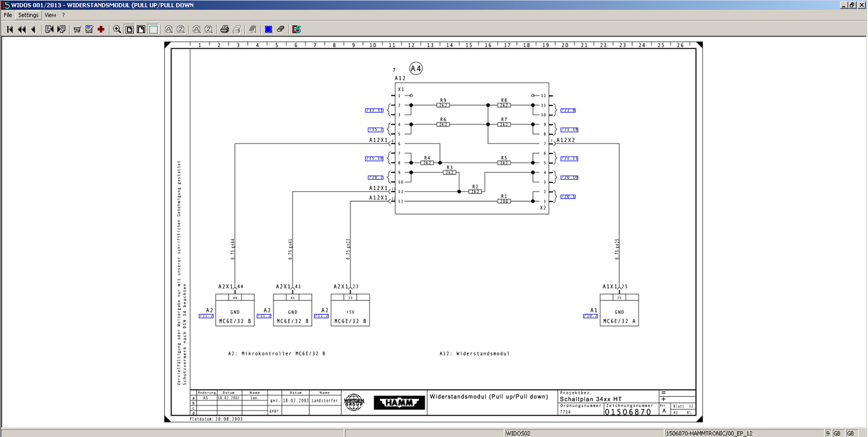Click the printer icon

[224, 29]
